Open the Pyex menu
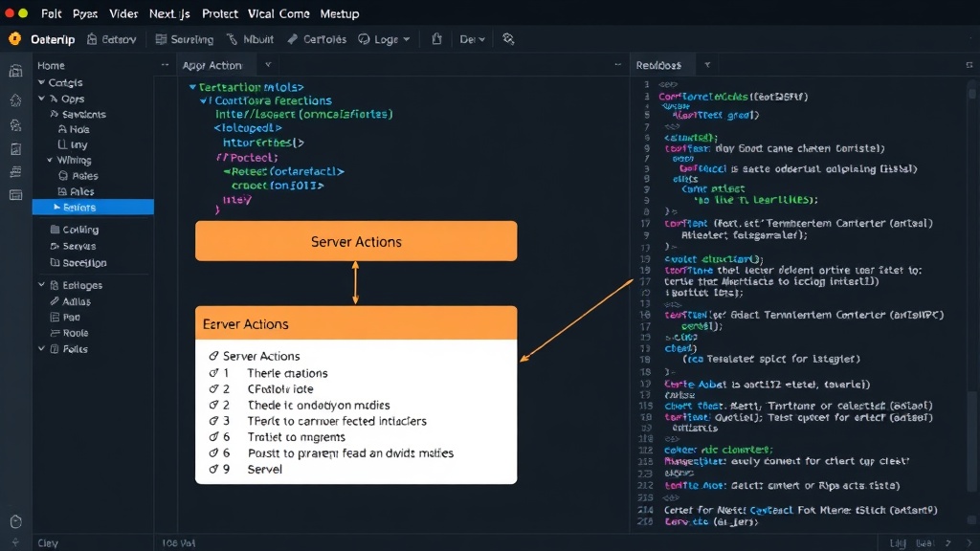The image size is (980, 551). pyautogui.click(x=85, y=13)
